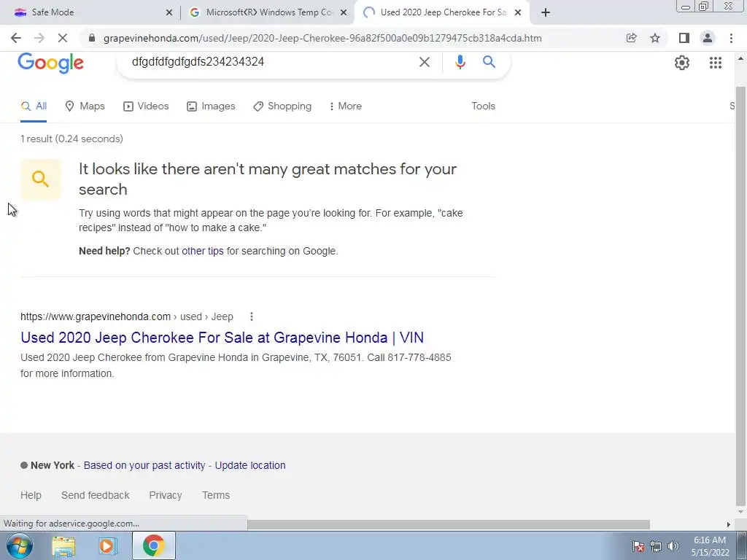Switch to the Safe Mode tab
747x560 pixels.
point(90,12)
